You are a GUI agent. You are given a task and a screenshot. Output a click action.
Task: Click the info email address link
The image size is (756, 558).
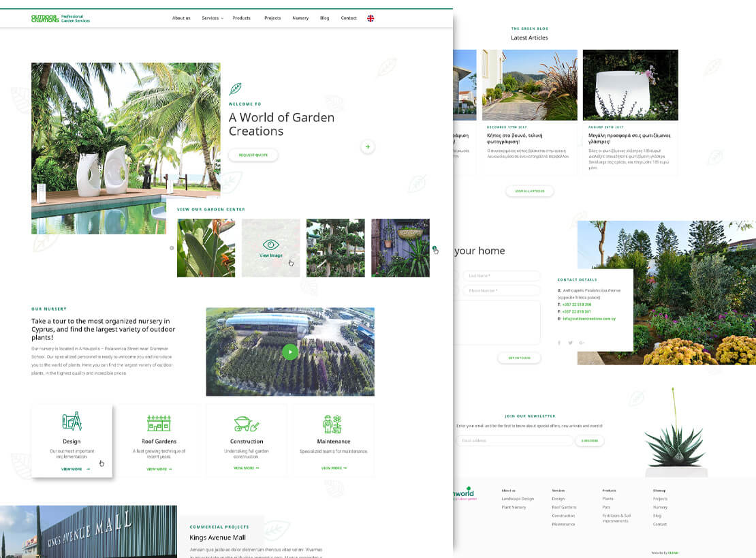589,319
